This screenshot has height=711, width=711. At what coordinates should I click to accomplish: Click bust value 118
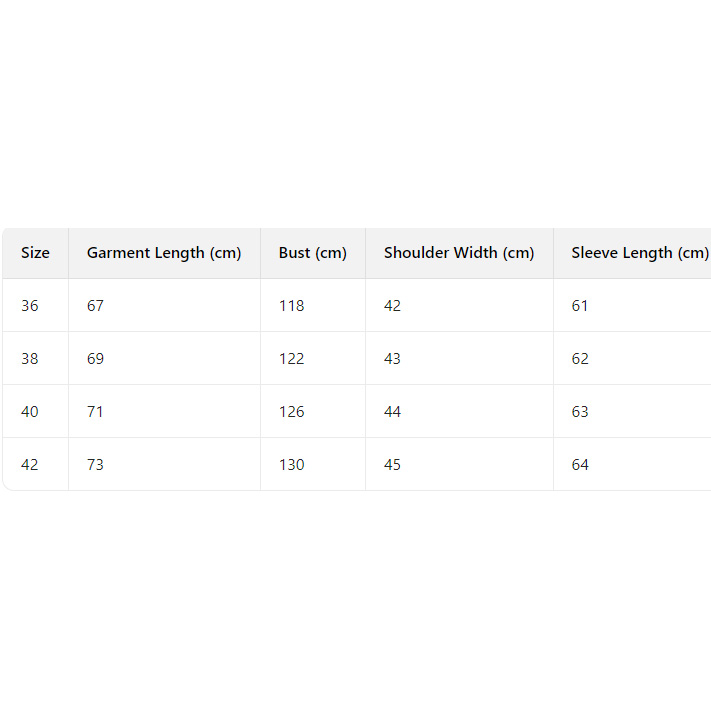click(292, 306)
